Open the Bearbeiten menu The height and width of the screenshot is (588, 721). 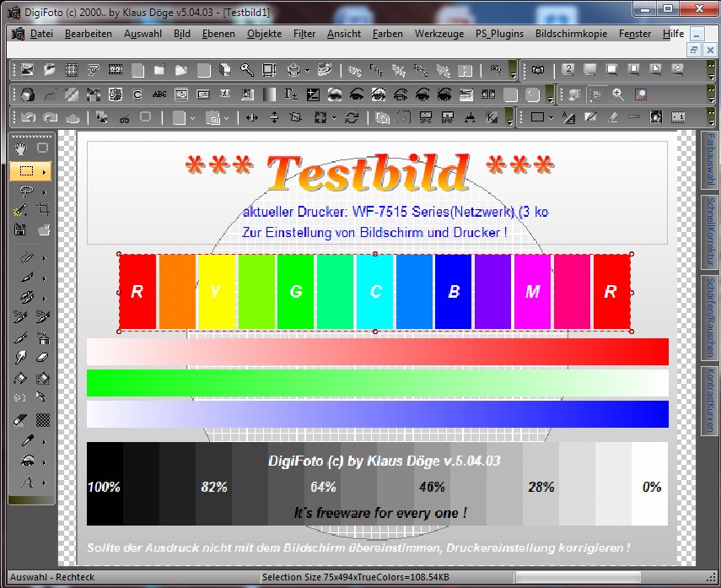89,34
